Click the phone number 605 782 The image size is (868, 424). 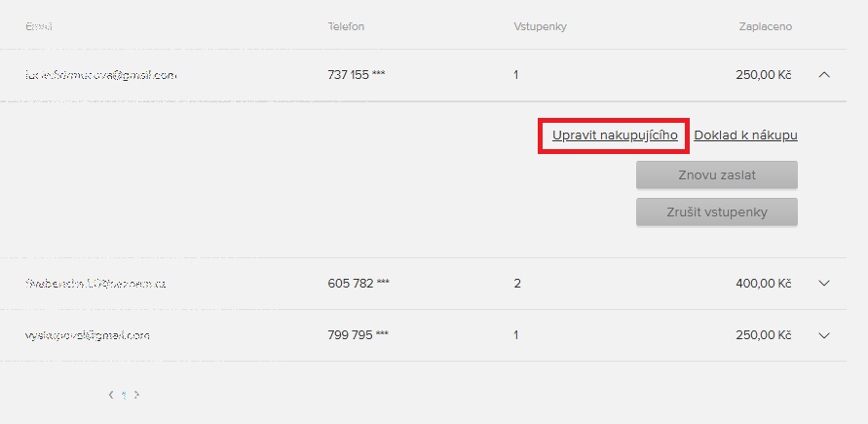(x=358, y=284)
